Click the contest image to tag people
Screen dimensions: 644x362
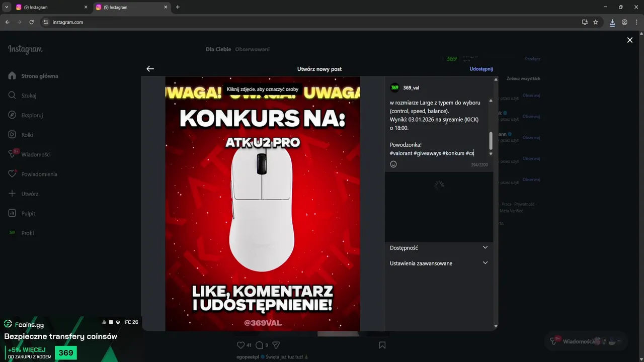(x=263, y=204)
